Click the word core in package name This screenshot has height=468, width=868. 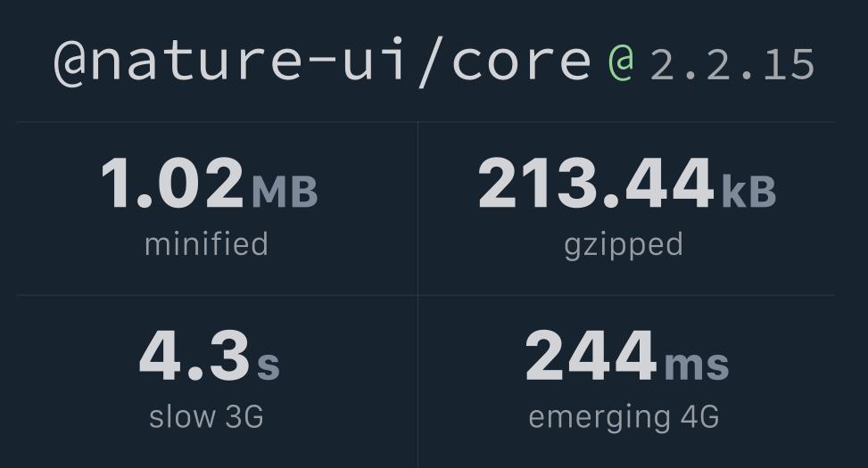pyautogui.click(x=522, y=62)
